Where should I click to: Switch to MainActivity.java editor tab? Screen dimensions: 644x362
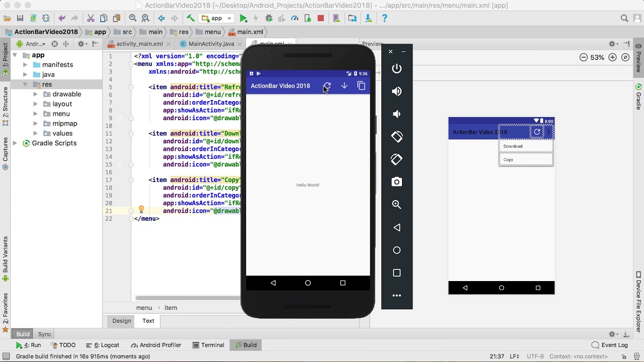coord(211,44)
